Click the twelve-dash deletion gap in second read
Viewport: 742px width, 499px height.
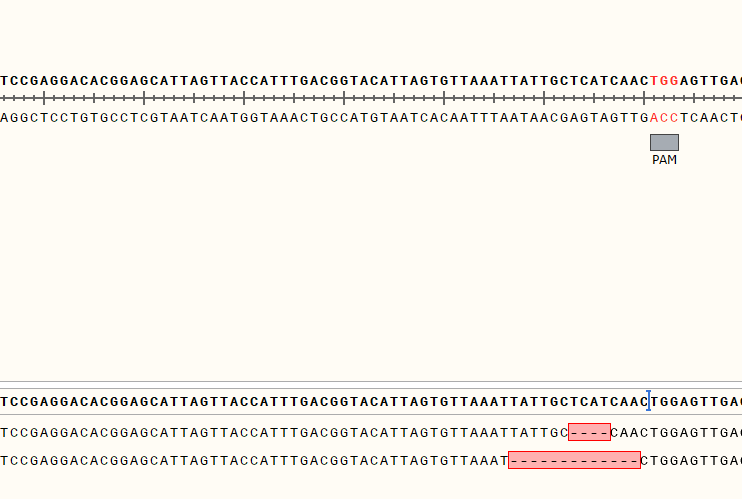pyautogui.click(x=574, y=460)
